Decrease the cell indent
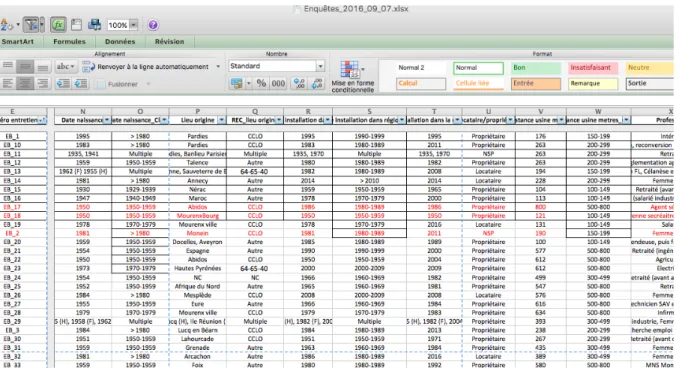Image resolution: width=679 pixels, height=368 pixels. (63, 84)
